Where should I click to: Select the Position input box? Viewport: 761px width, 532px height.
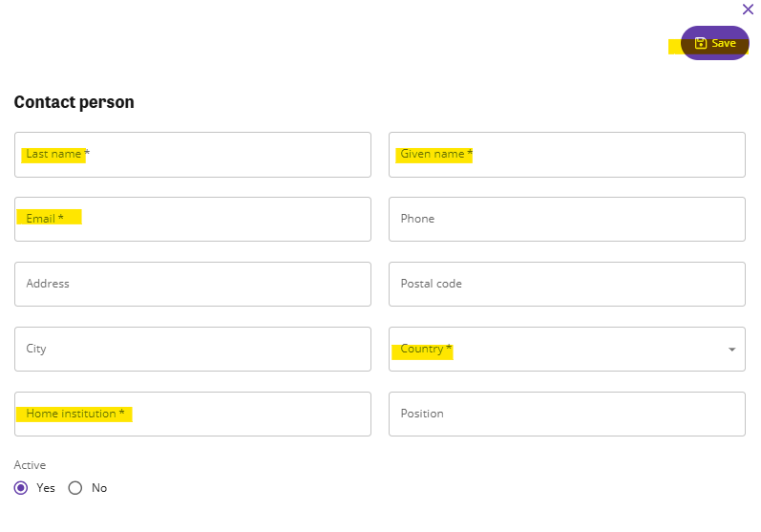point(567,415)
